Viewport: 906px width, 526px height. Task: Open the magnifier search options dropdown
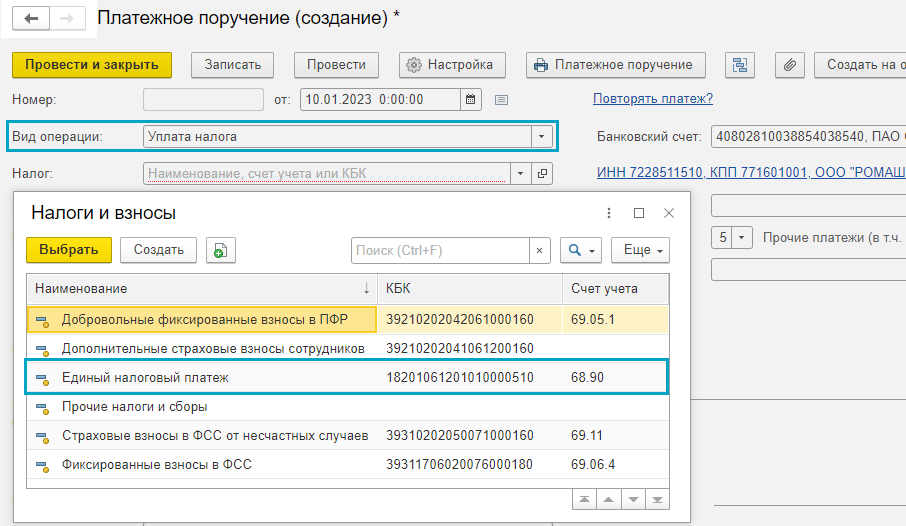[x=581, y=250]
